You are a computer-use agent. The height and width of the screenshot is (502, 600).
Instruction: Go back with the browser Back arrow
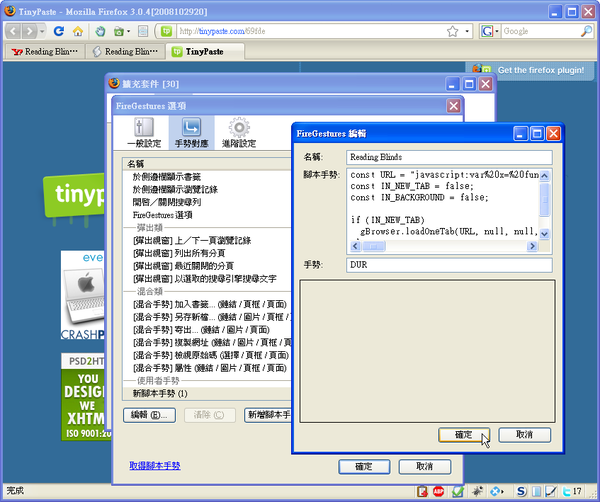[13, 31]
